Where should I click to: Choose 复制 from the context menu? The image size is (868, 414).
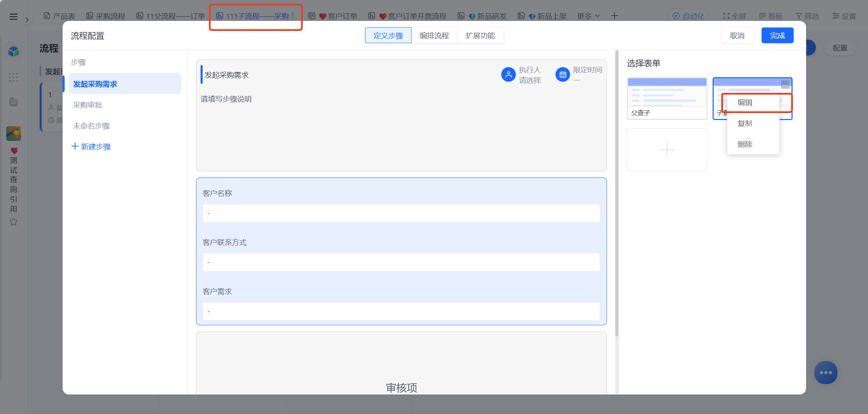(753, 124)
